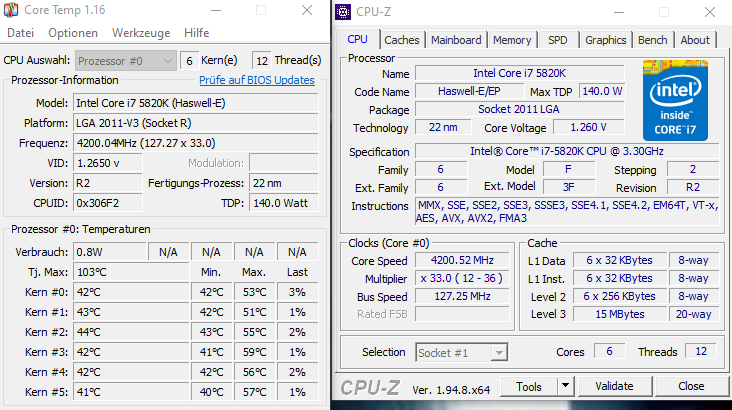Open the Werkzeuge menu
Viewport: 732px width, 410px height.
click(x=141, y=33)
